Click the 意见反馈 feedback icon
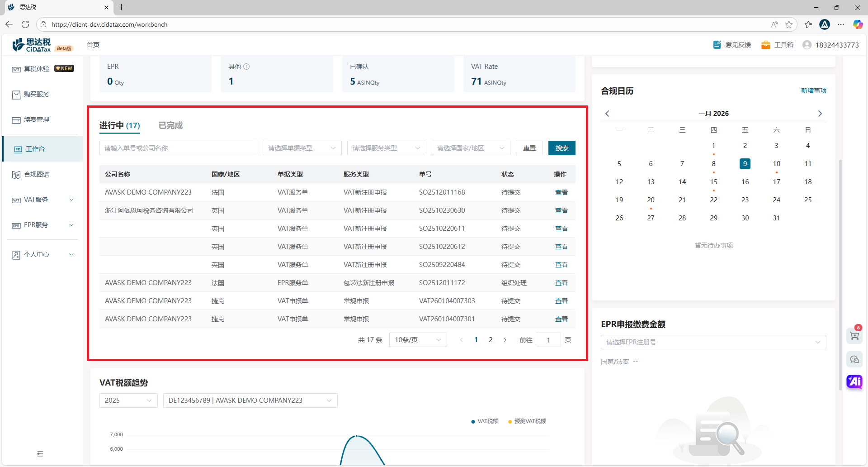The width and height of the screenshot is (868, 467). point(717,45)
